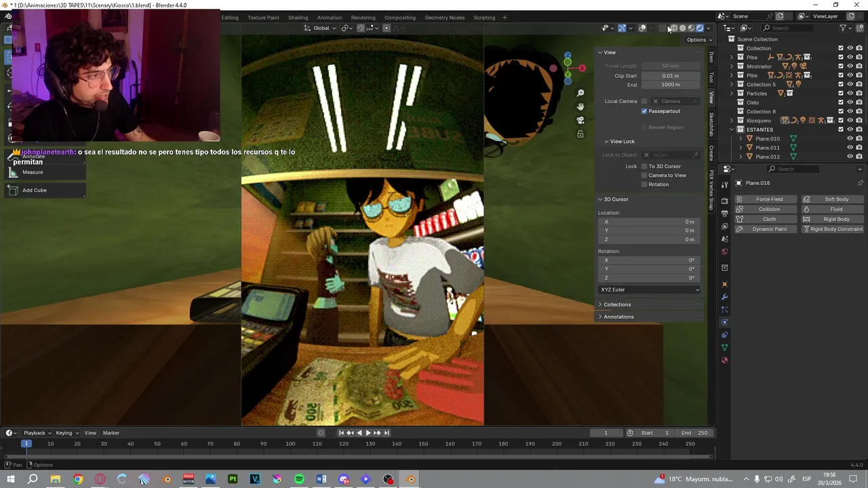Open the Playback menu in timeline

tap(37, 433)
